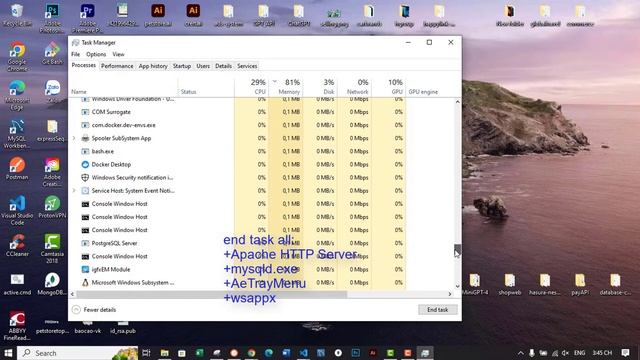The image size is (640, 360).
Task: Open CCleaner desktop shortcut
Action: coord(17,245)
